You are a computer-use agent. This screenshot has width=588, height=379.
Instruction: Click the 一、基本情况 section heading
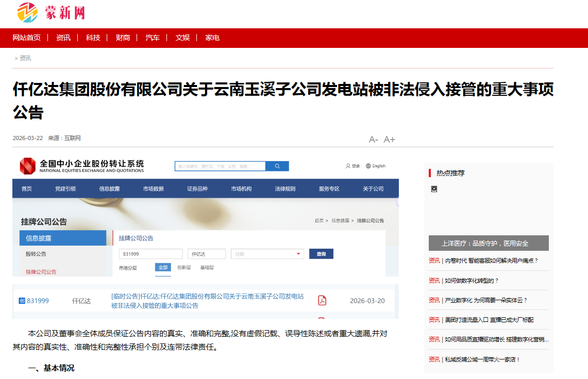click(52, 368)
